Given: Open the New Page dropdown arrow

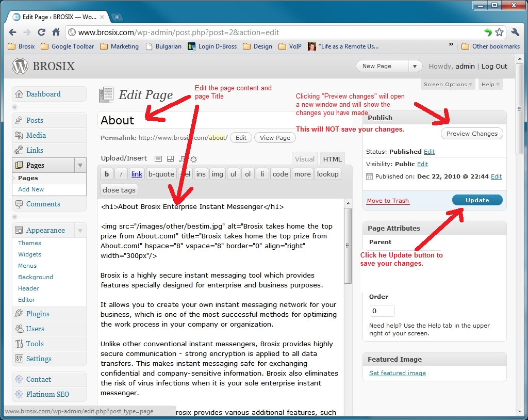Looking at the screenshot, I should 415,66.
